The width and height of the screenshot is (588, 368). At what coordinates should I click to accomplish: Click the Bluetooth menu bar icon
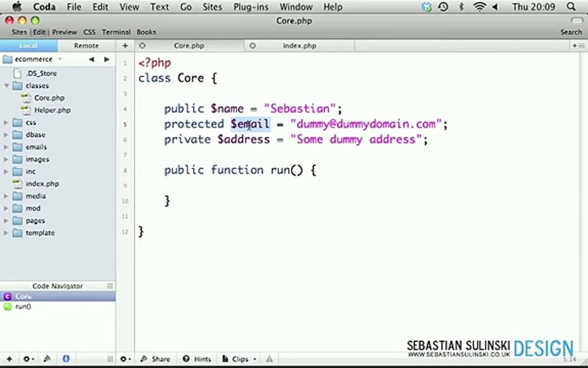coord(461,7)
